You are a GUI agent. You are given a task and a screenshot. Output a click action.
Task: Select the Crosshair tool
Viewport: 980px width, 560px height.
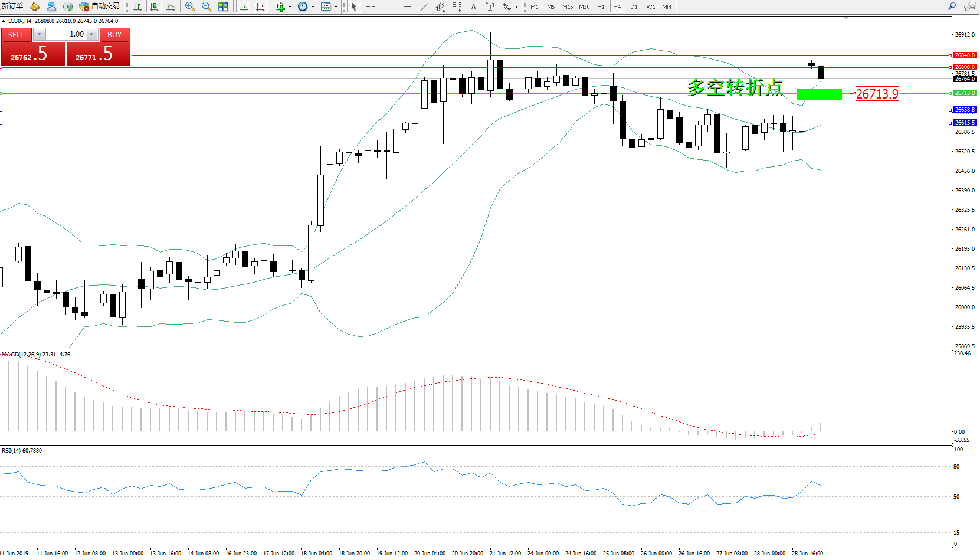371,6
